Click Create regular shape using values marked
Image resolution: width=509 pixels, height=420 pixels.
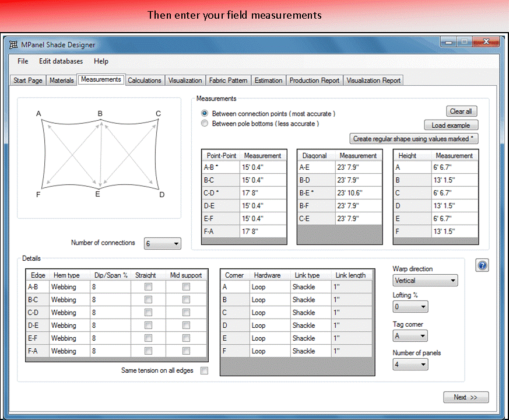[x=413, y=139]
